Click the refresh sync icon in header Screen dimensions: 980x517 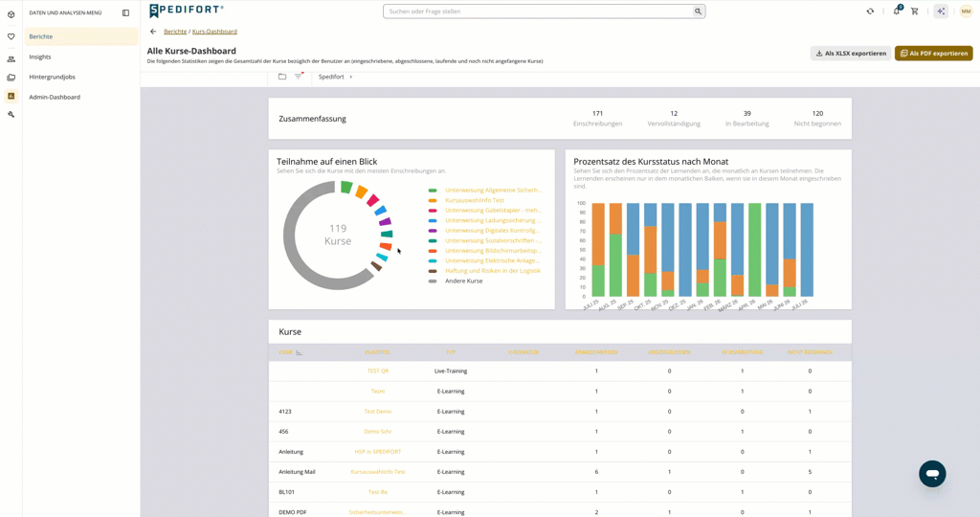[x=870, y=11]
